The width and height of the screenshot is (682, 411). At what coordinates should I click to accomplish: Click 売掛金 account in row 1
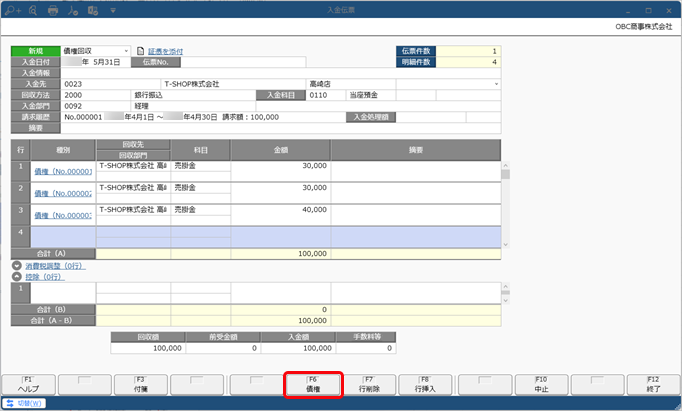pos(201,166)
